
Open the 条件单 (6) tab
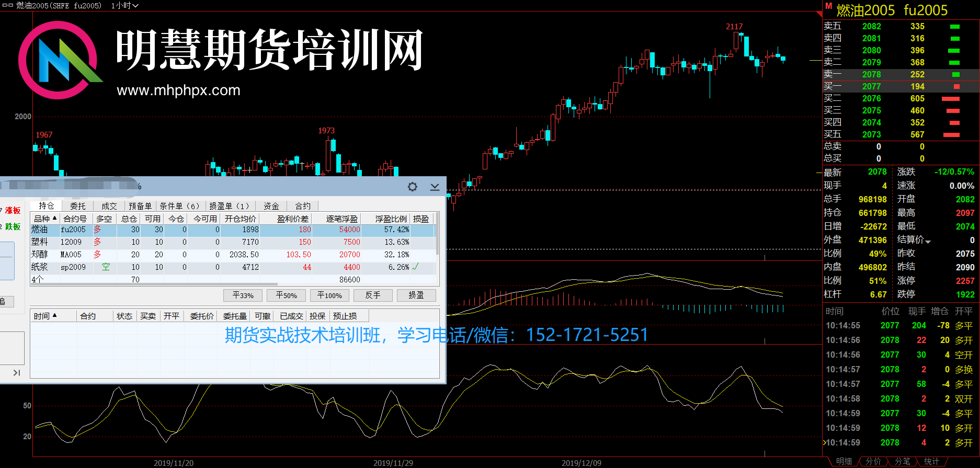pos(180,206)
